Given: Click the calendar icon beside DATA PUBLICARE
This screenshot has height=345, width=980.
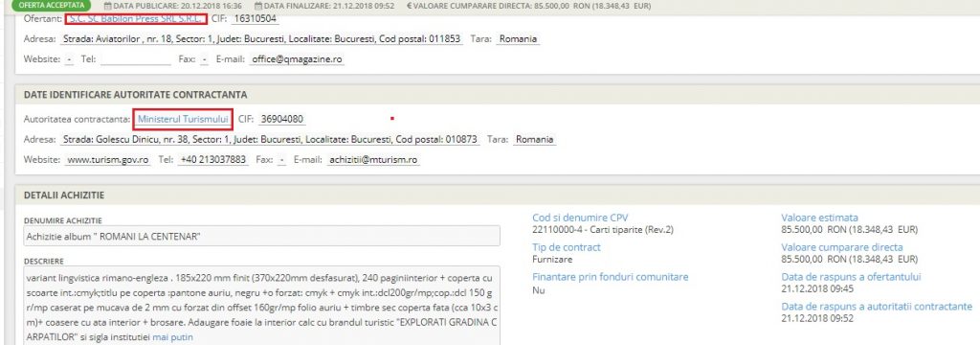Looking at the screenshot, I should tap(108, 6).
